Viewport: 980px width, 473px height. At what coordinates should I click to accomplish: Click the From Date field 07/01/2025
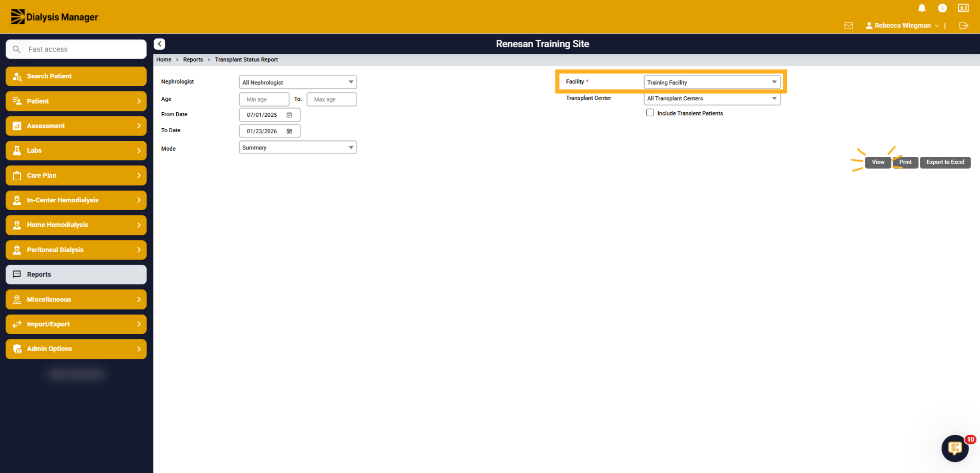click(269, 115)
